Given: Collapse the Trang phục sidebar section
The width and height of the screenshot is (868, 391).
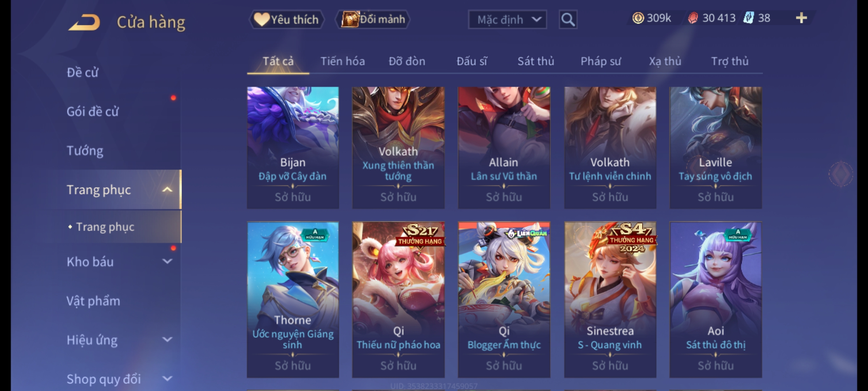Looking at the screenshot, I should click(x=167, y=189).
